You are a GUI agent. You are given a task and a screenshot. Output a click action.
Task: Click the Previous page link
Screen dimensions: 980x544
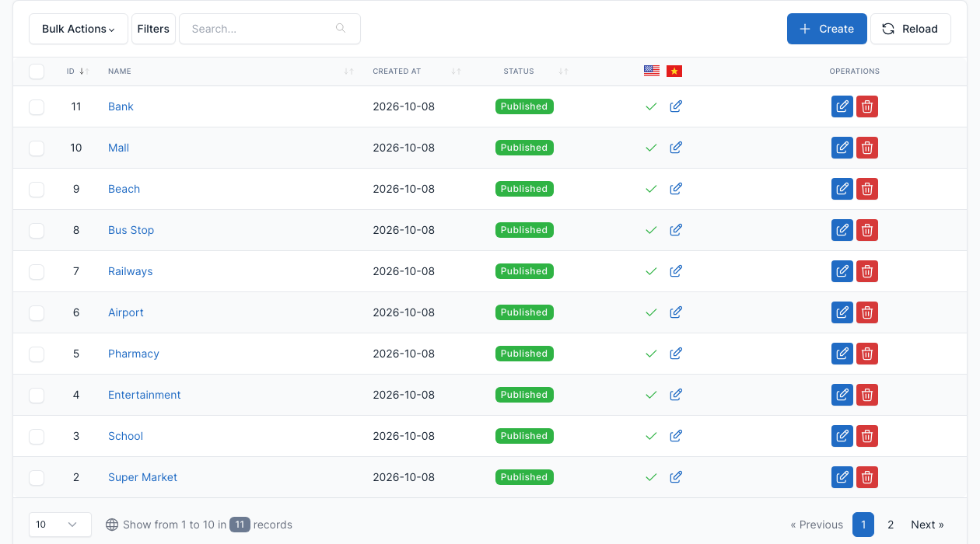click(x=817, y=525)
